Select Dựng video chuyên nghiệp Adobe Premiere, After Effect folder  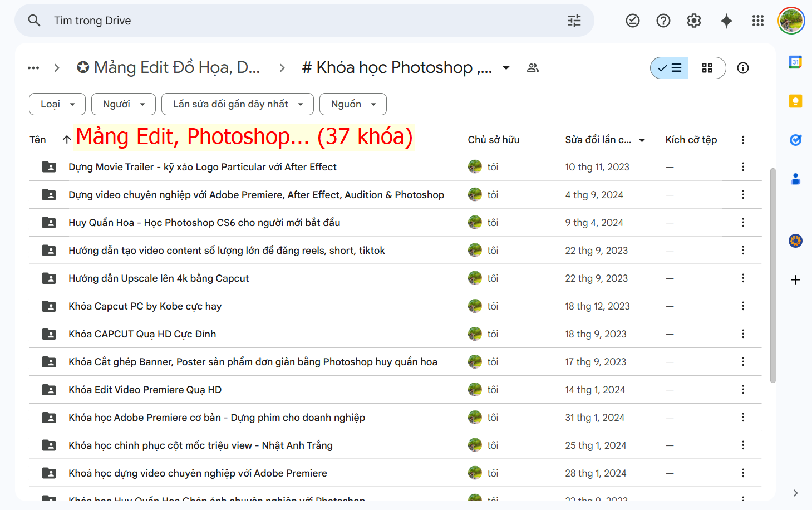(256, 195)
